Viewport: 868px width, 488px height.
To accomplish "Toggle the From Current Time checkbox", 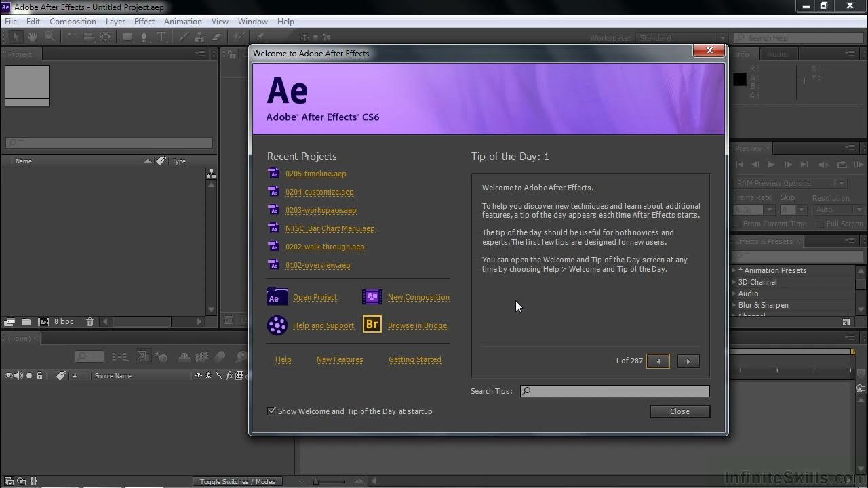I will point(737,224).
